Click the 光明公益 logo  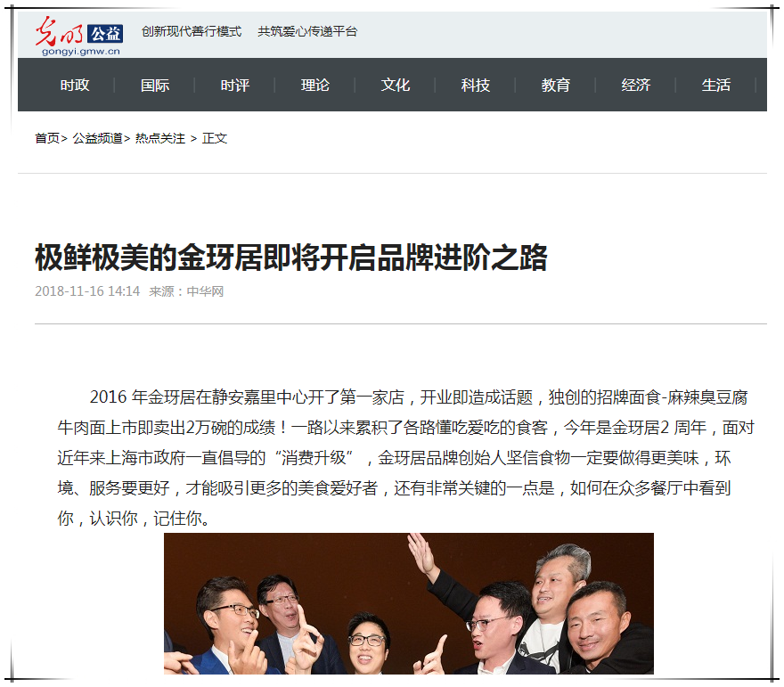pyautogui.click(x=78, y=36)
